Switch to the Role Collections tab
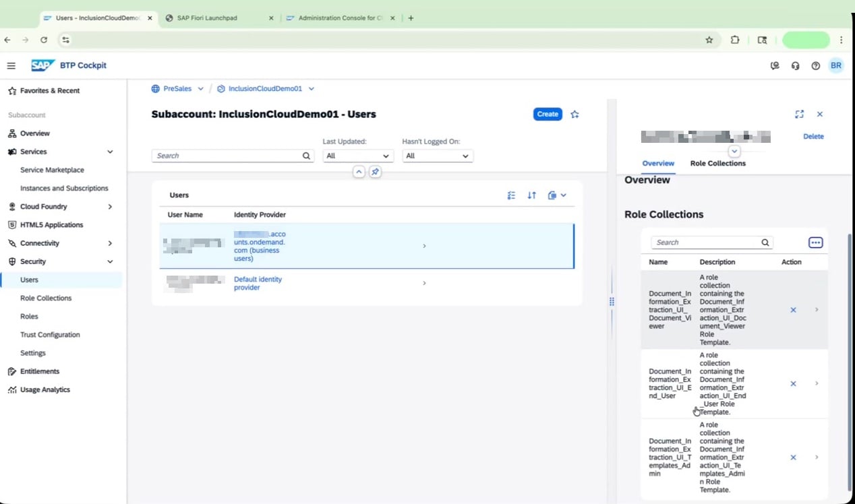 click(718, 164)
